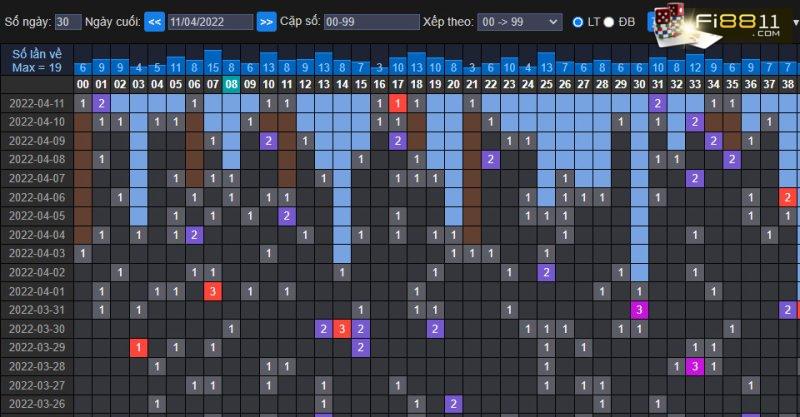800x417 pixels.
Task: Click count bar 4 above column 03
Action: click(138, 67)
